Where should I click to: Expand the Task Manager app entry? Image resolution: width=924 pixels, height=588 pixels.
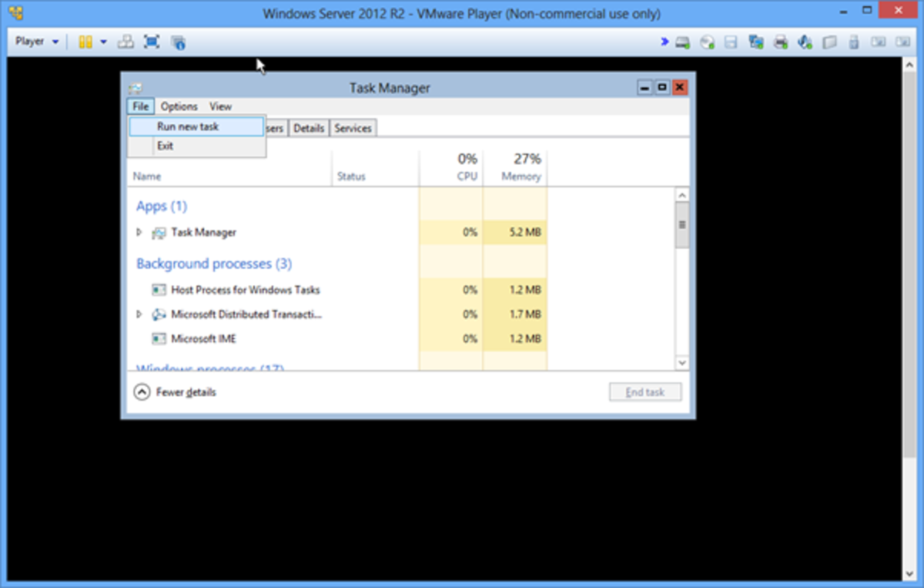coord(139,232)
